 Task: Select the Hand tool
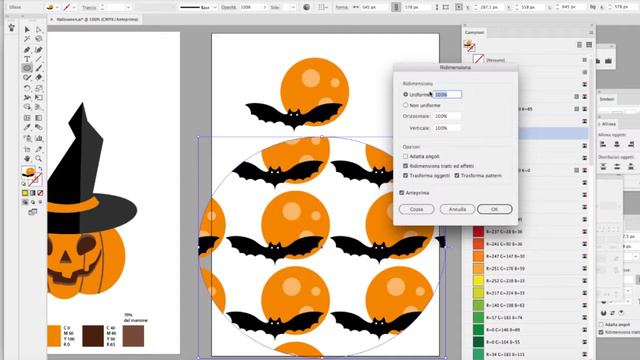tap(27, 158)
